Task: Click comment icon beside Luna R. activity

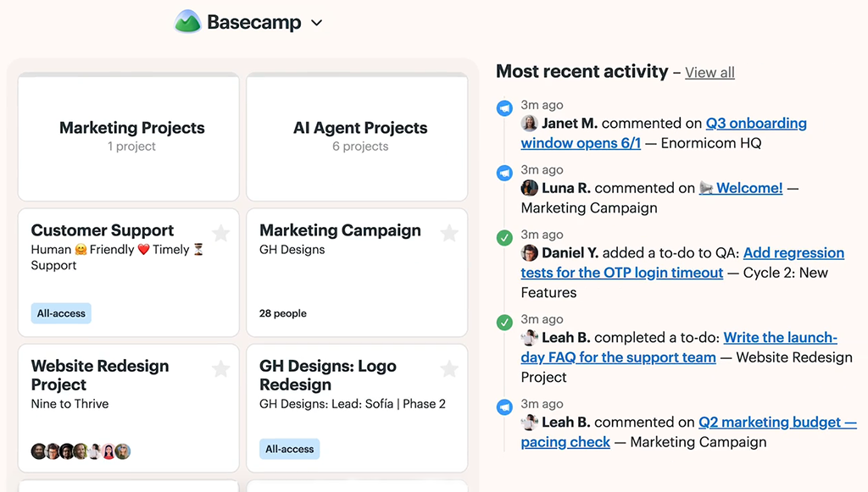Action: pyautogui.click(x=504, y=173)
